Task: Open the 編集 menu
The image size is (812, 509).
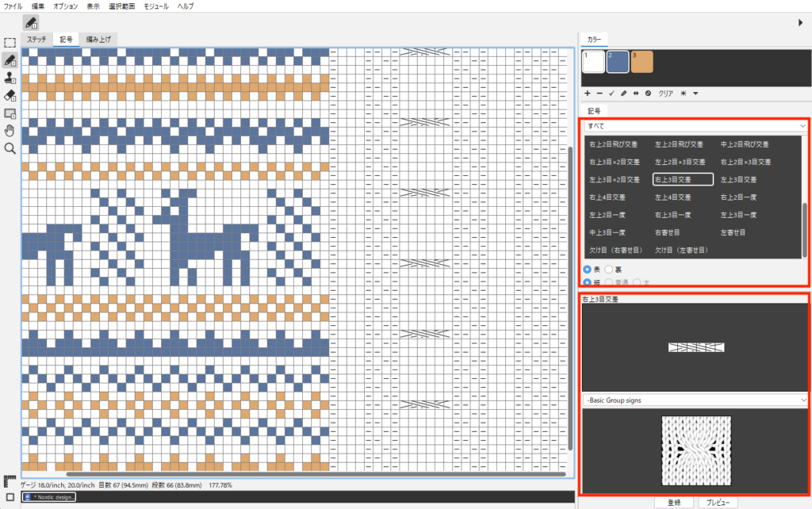Action: [38, 6]
